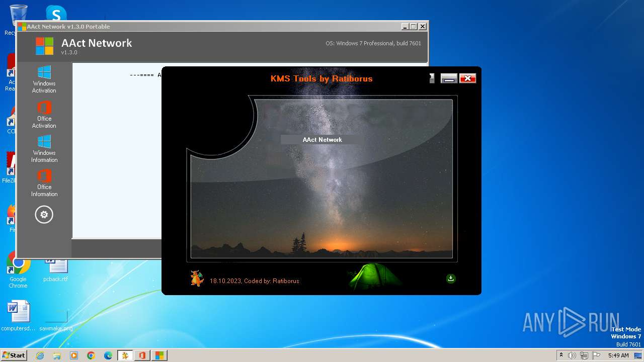Image resolution: width=644 pixels, height=362 pixels.
Task: Minimize the AAct Network Portable window
Action: [405, 27]
